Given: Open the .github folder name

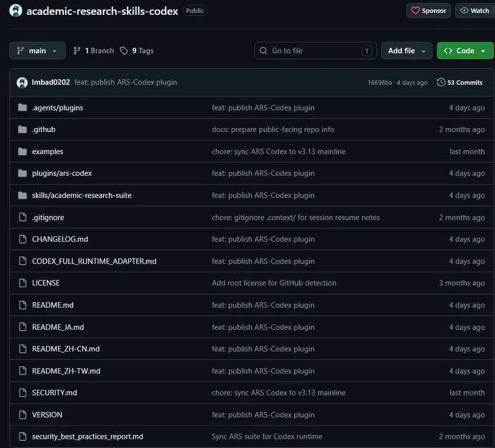Looking at the screenshot, I should 43,129.
